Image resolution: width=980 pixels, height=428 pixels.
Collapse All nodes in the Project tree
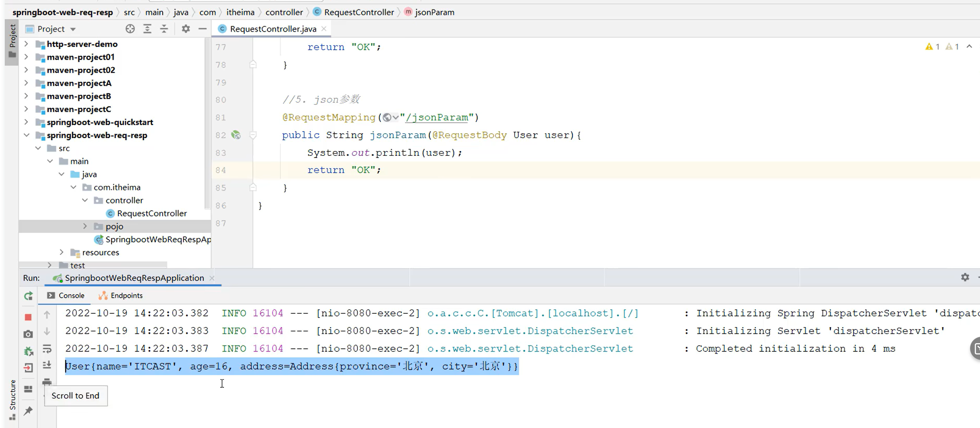pyautogui.click(x=164, y=29)
